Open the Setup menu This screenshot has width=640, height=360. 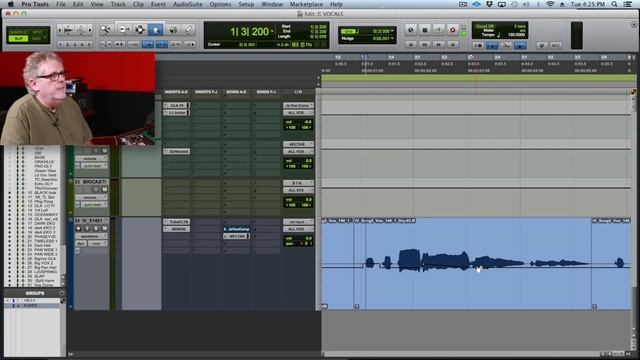(246, 4)
